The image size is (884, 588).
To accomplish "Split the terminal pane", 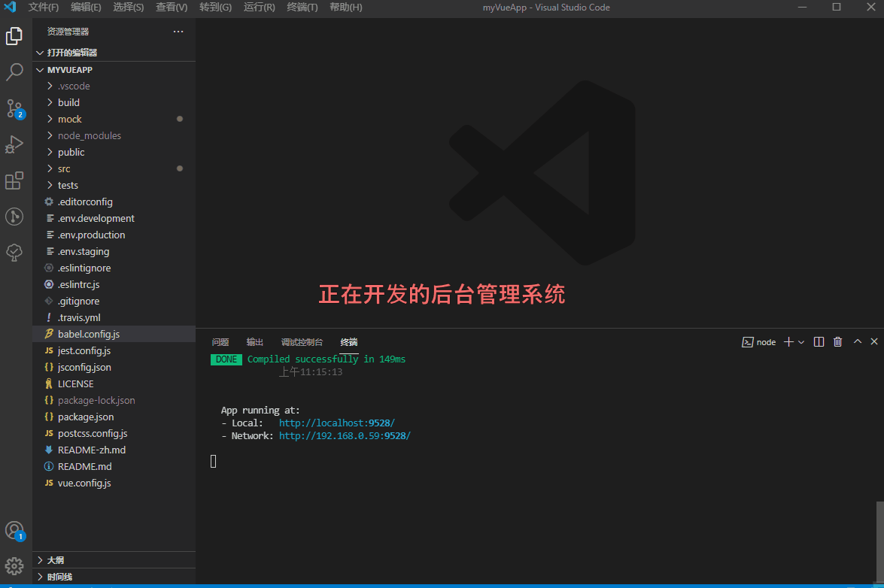I will (x=819, y=341).
